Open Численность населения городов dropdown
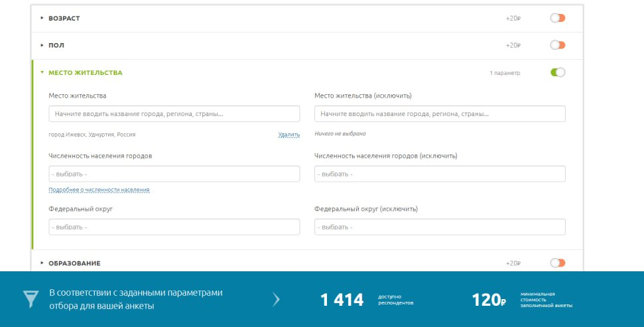The width and height of the screenshot is (644, 327). [x=174, y=174]
